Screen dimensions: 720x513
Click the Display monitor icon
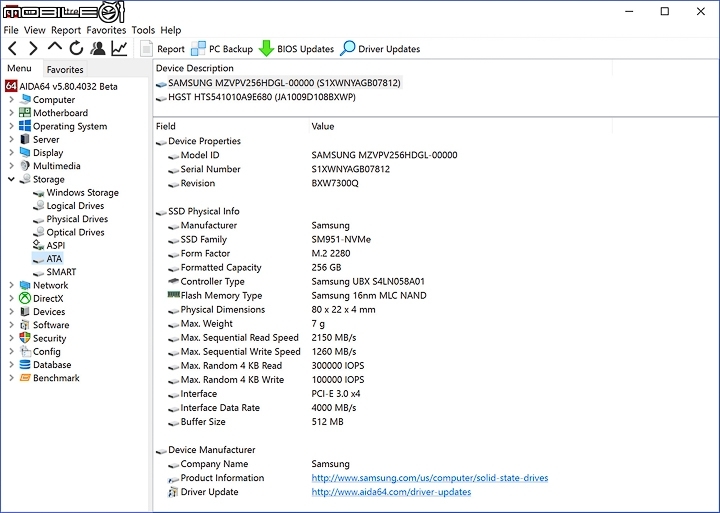pyautogui.click(x=25, y=152)
